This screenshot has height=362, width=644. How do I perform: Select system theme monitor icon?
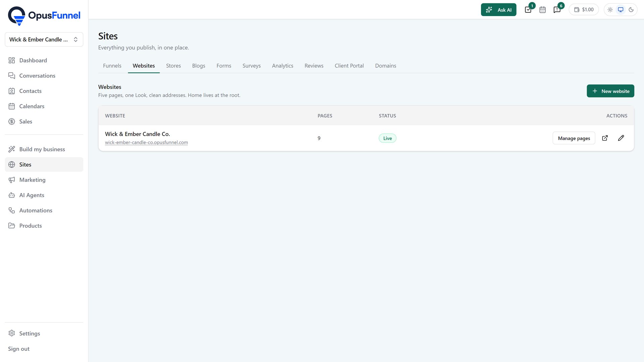[621, 10]
